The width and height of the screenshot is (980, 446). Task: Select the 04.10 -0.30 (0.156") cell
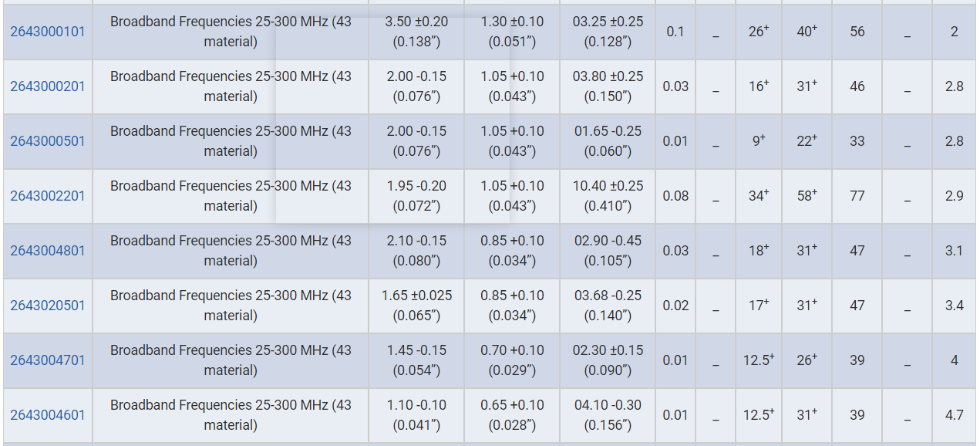point(608,415)
